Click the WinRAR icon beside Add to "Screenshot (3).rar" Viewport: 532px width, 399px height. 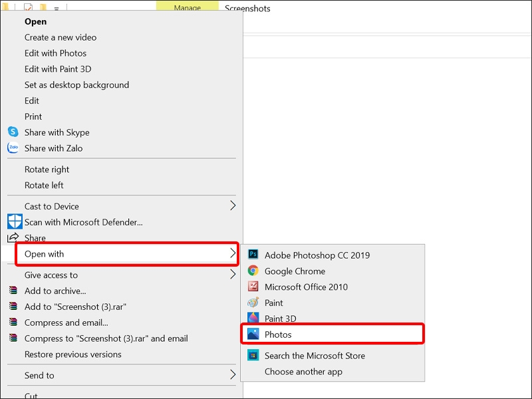pyautogui.click(x=13, y=306)
